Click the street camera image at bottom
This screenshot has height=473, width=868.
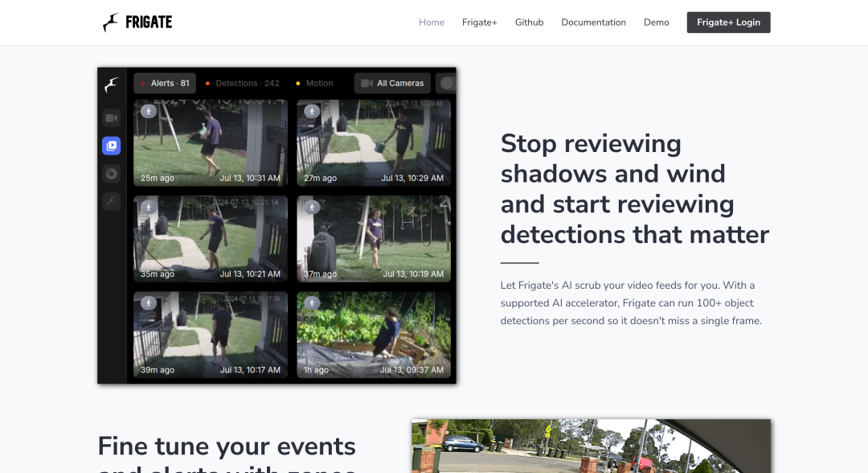click(x=591, y=446)
